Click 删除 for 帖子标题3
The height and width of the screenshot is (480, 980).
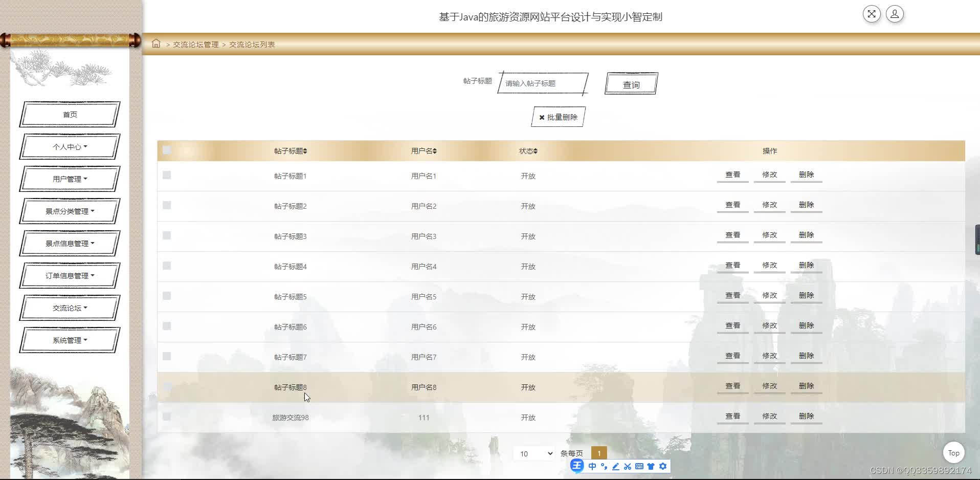tap(806, 235)
